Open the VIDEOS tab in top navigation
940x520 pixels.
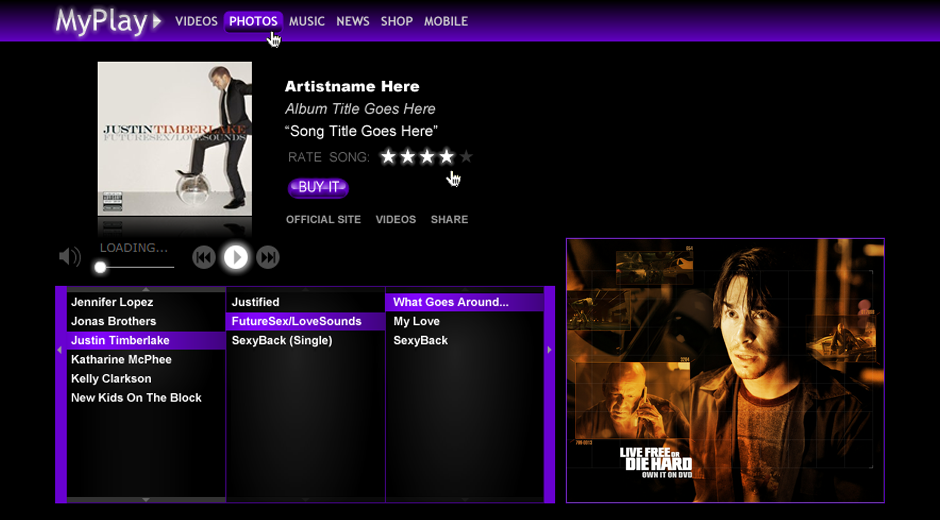[196, 21]
